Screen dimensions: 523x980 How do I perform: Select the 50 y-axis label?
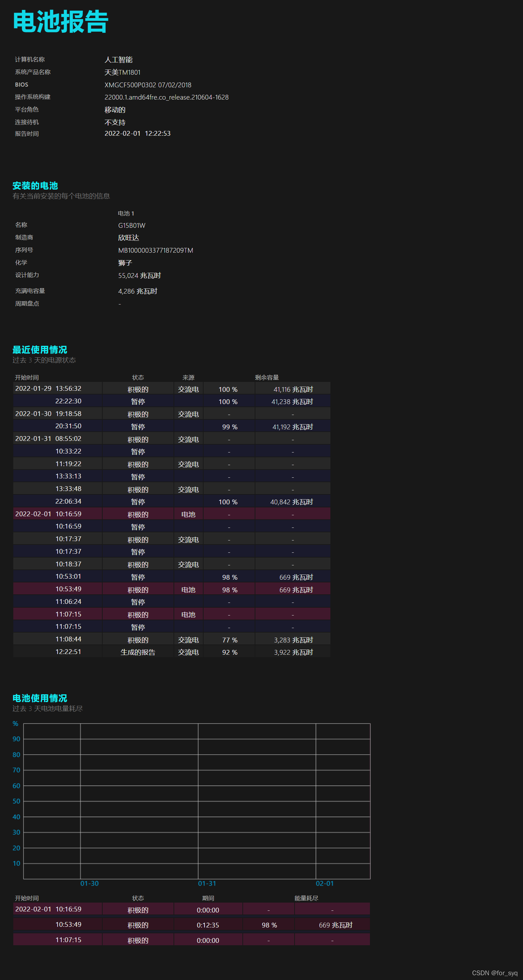tap(16, 801)
